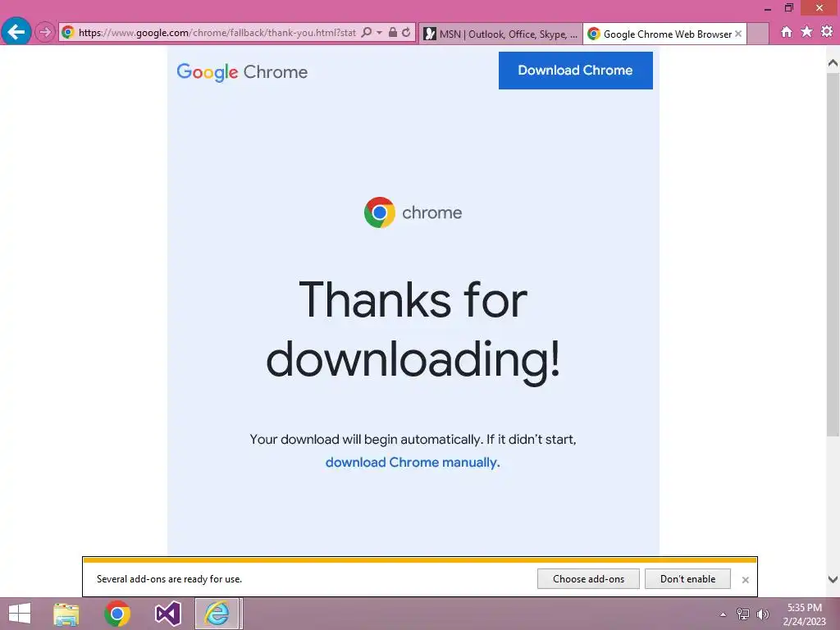Click the volume speaker tray icon
Image resolution: width=840 pixels, height=630 pixels.
pos(763,614)
